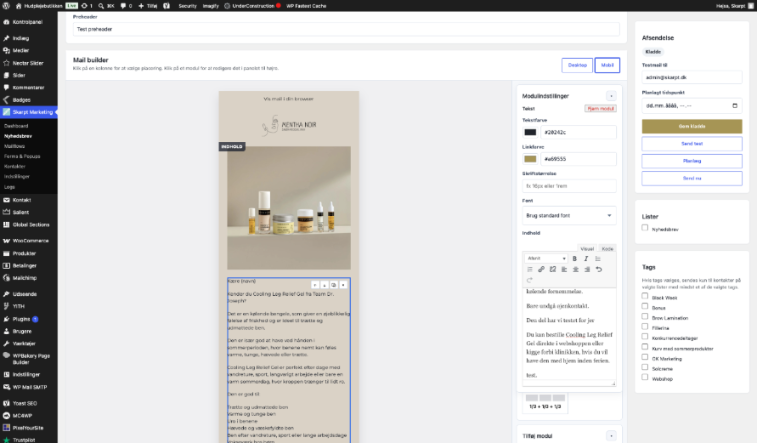Click the Gem kladde button

(x=692, y=126)
